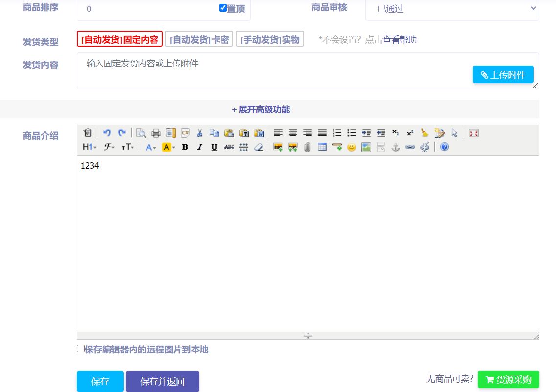Expand 展开高级功能 section
This screenshot has height=392, width=556.
(x=261, y=109)
